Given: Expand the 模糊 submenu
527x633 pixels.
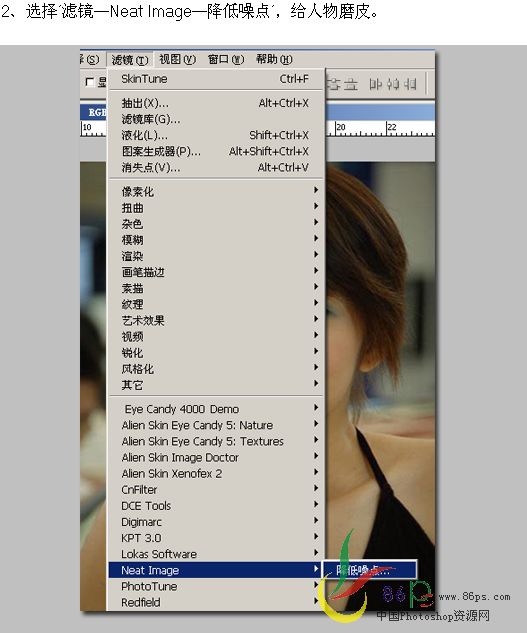Looking at the screenshot, I should tap(215, 240).
